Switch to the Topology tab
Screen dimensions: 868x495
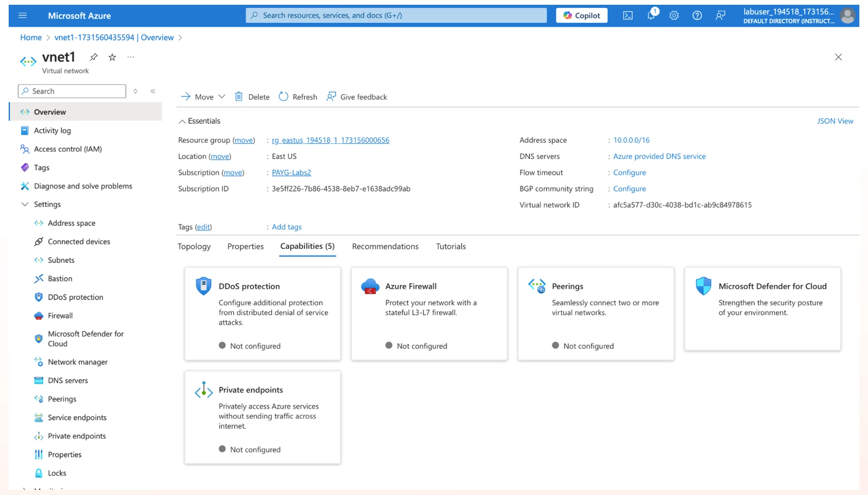pos(194,246)
